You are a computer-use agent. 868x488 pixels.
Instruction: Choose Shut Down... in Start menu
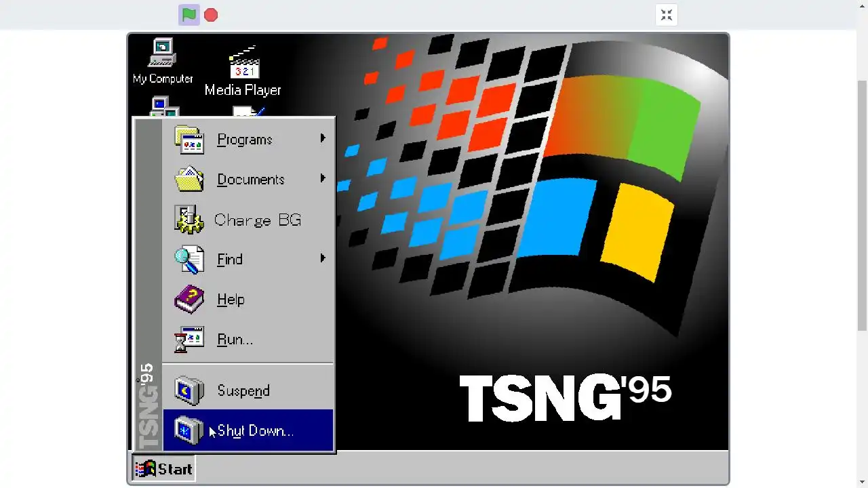(x=248, y=430)
